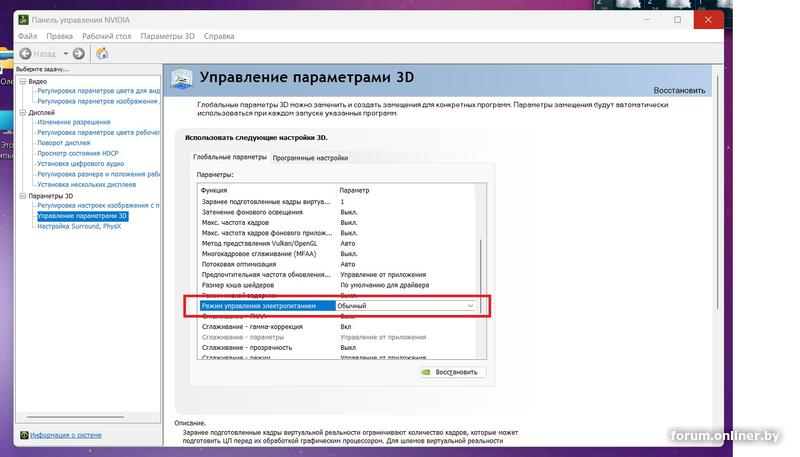The height and width of the screenshot is (457, 800).
Task: Select Установка цифрового аудио
Action: [x=81, y=164]
